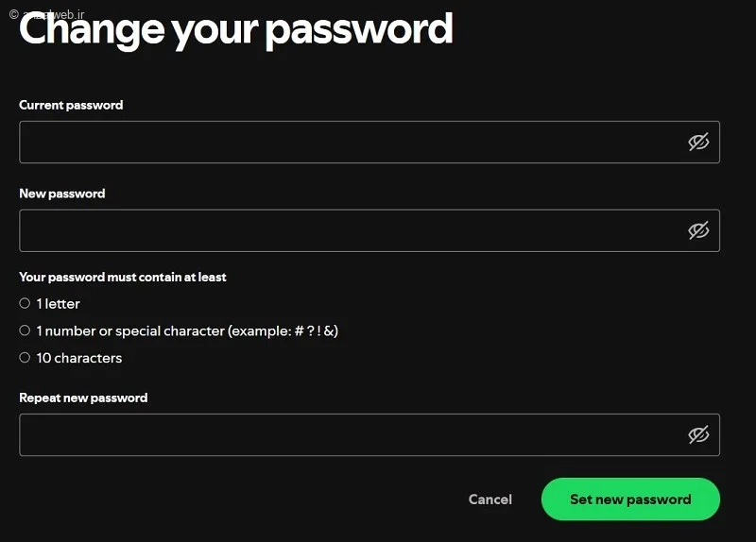Select the Repeat new password input field
The width and height of the screenshot is (756, 542).
tap(350, 434)
